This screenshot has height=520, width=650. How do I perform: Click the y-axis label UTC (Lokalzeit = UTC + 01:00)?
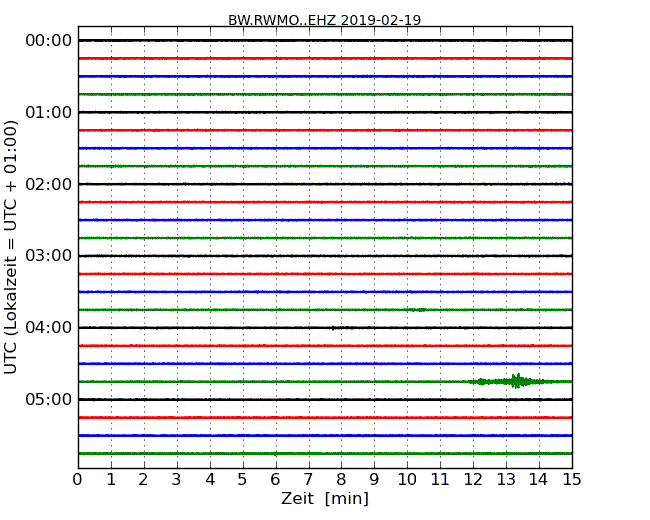pyautogui.click(x=11, y=247)
